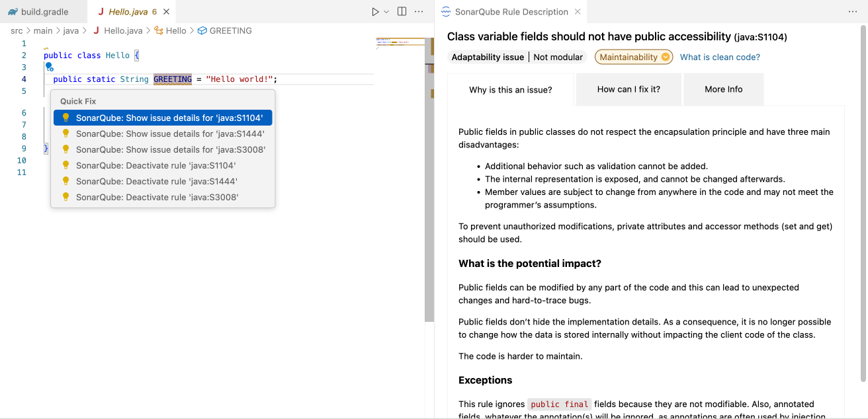The height and width of the screenshot is (419, 868).
Task: Click the 'public final' code snippet
Action: [x=559, y=404]
